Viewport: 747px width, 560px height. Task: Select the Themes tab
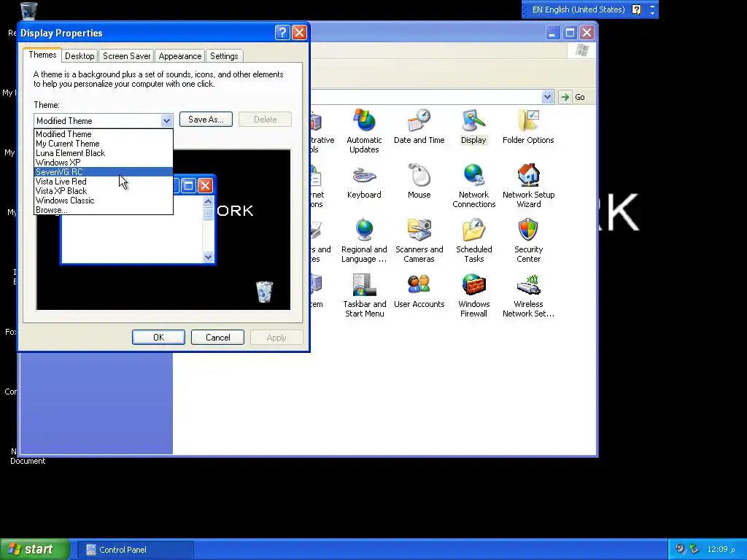point(42,55)
